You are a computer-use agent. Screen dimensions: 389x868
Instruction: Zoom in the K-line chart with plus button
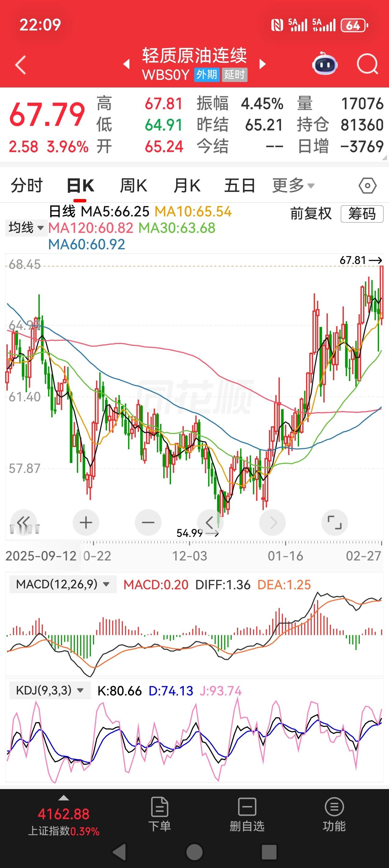click(x=86, y=523)
